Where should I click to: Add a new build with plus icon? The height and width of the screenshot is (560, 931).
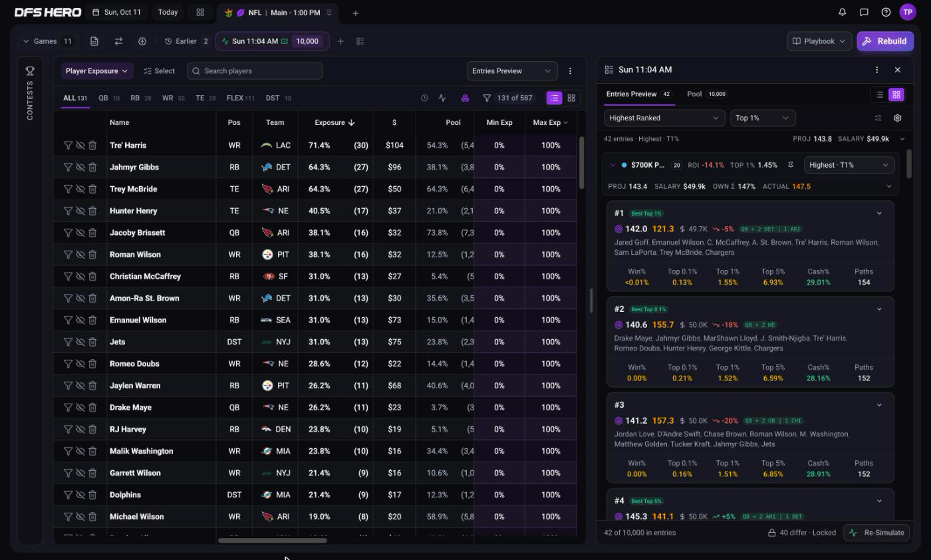click(x=340, y=41)
